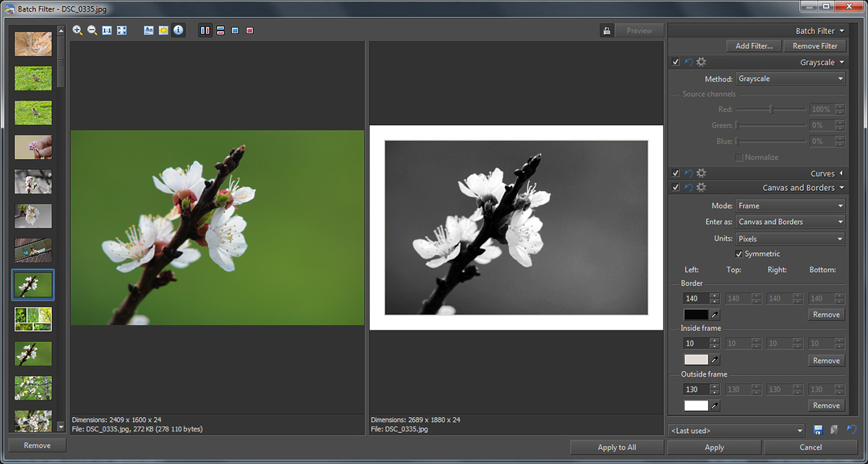The height and width of the screenshot is (464, 868).
Task: Click the white Outside frame color swatch
Action: click(696, 406)
